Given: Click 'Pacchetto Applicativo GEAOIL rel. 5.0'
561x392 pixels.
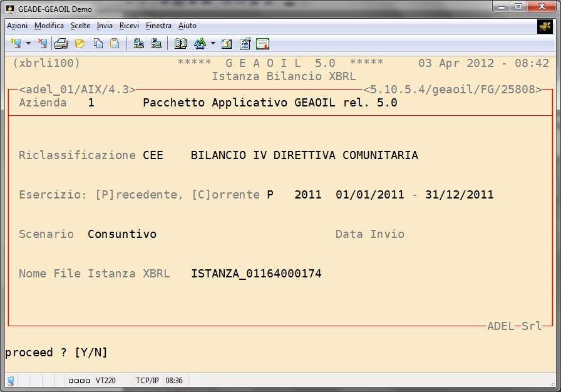Looking at the screenshot, I should (x=270, y=103).
